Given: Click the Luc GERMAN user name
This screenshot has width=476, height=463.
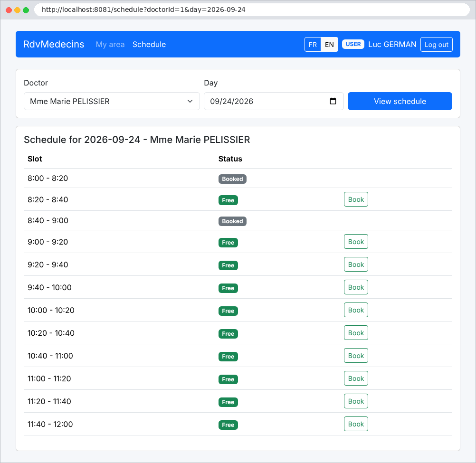Looking at the screenshot, I should (x=392, y=44).
